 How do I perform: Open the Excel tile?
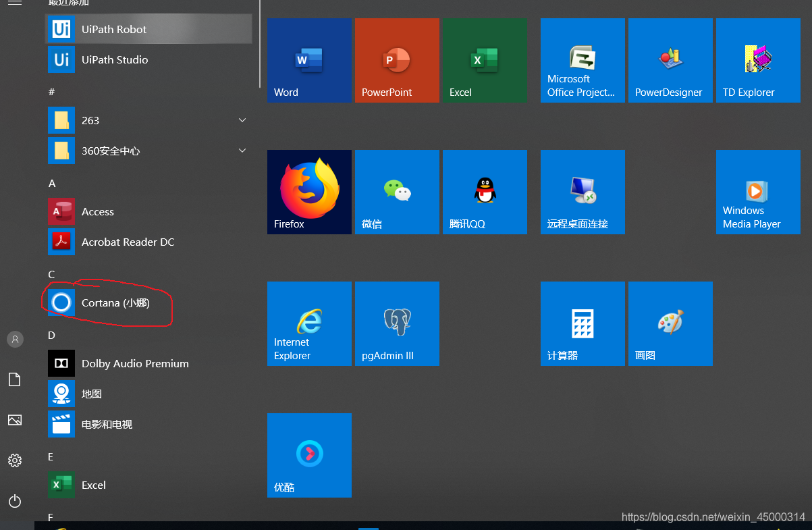click(x=485, y=60)
